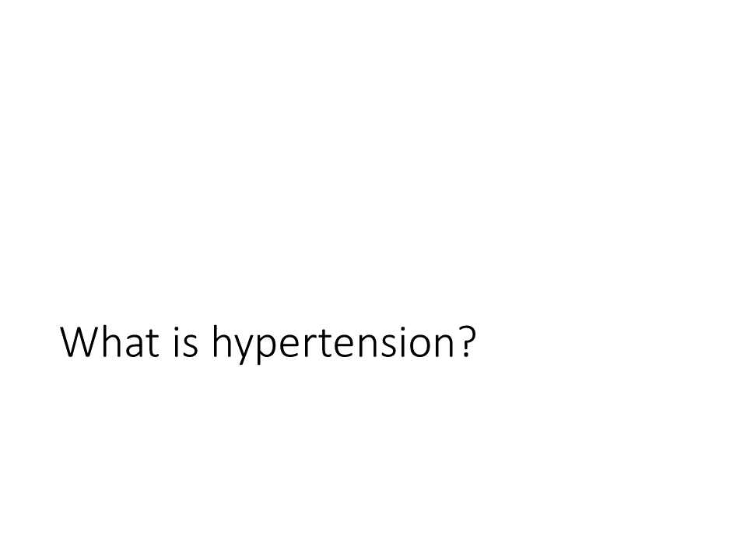
Task: Click the letter "t" ending the word "What"
Action: click(x=152, y=343)
